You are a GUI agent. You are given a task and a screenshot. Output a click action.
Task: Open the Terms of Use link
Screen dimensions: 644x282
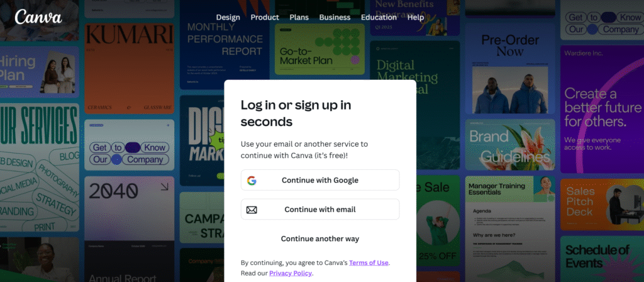pos(369,262)
